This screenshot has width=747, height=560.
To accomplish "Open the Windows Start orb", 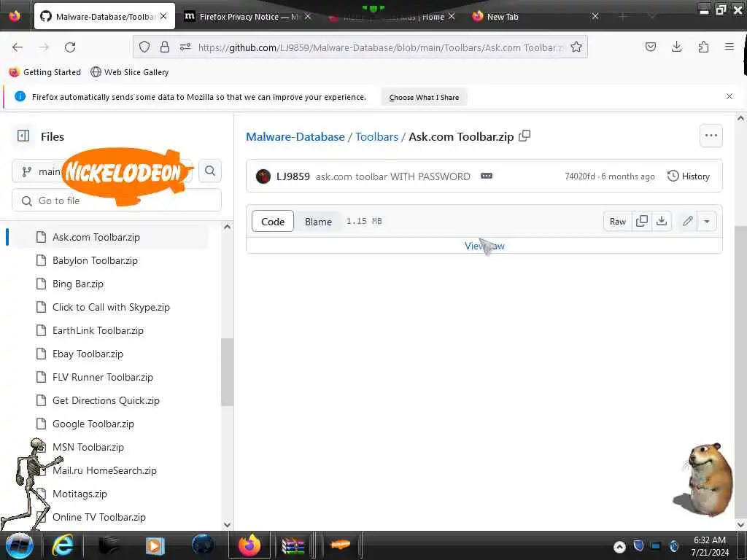I will point(19,545).
